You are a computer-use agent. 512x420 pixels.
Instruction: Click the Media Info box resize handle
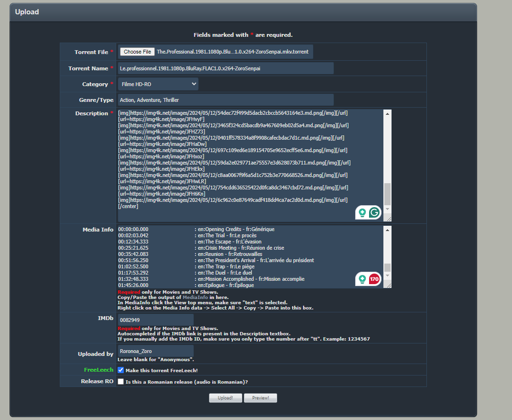tap(388, 285)
